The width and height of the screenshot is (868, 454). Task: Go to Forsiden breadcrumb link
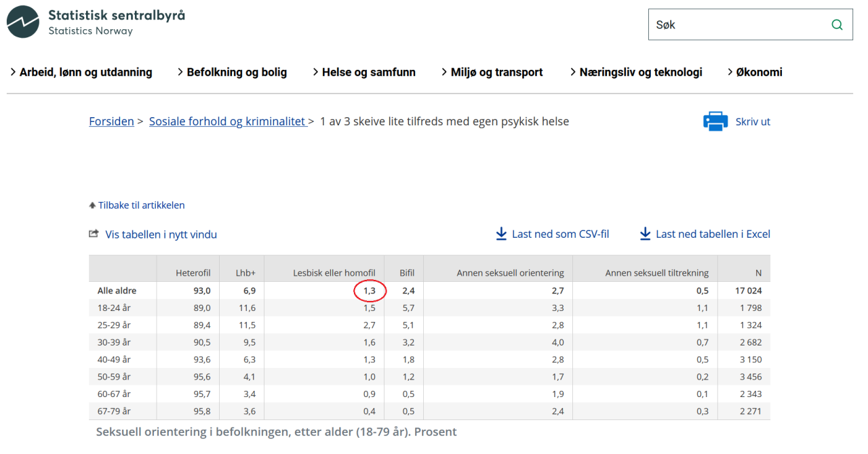tap(111, 122)
